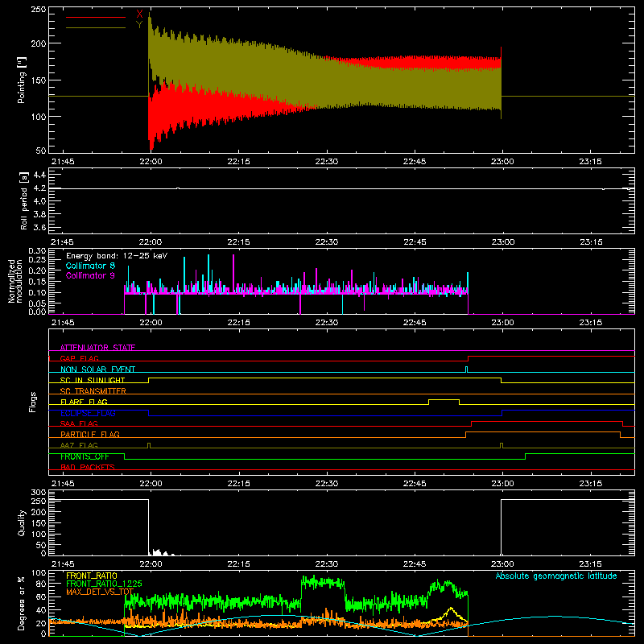Select the olive Y legend label

pos(139,25)
